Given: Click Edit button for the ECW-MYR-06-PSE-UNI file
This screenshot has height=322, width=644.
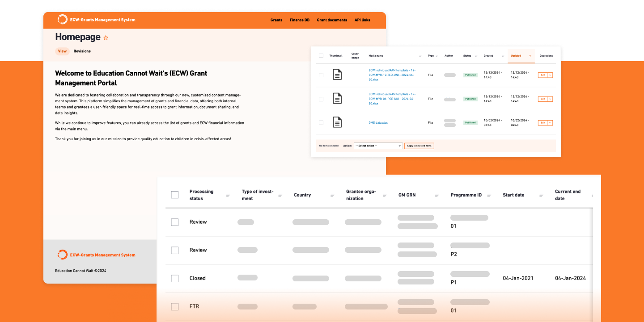Looking at the screenshot, I should click(x=542, y=99).
